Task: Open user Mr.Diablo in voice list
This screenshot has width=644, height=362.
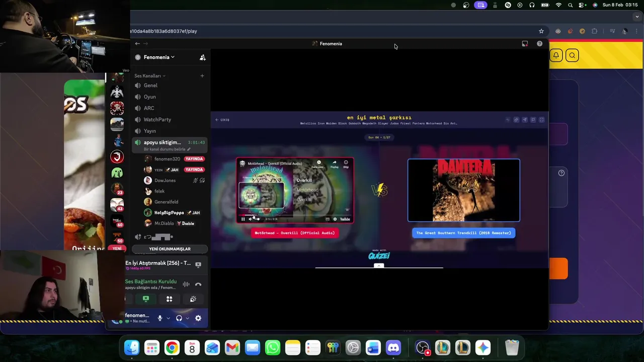Action: (164, 223)
